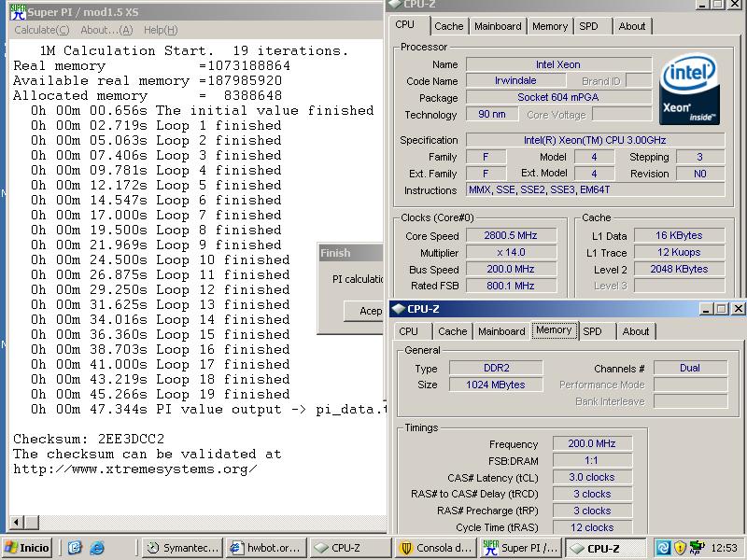Launch the show desktop quick launch icon
The height and width of the screenshot is (560, 747).
pyautogui.click(x=75, y=548)
